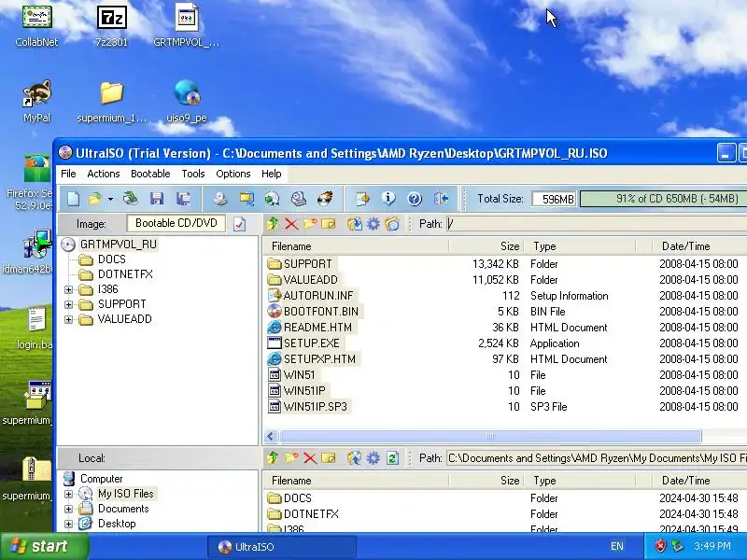
Task: Click the scroll-left arrow of image pane scrollbar
Action: point(271,436)
